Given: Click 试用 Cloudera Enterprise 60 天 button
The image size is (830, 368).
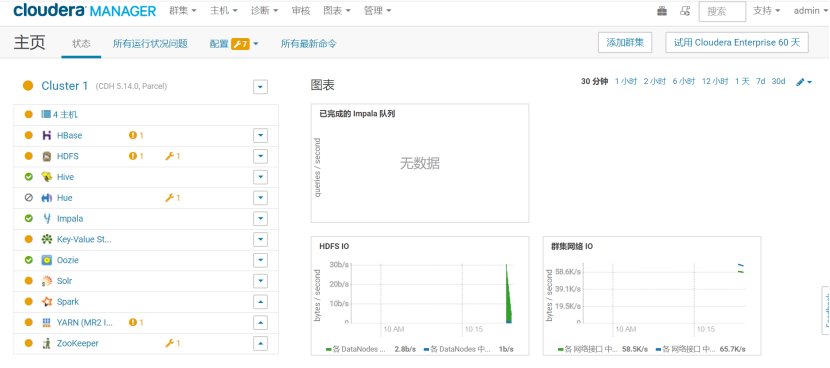Looking at the screenshot, I should tap(737, 43).
